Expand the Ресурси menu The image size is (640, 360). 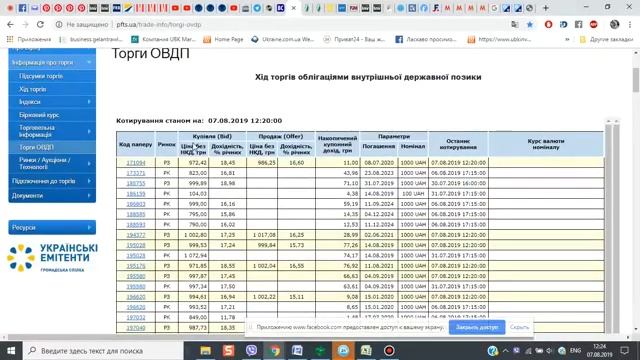(52, 227)
